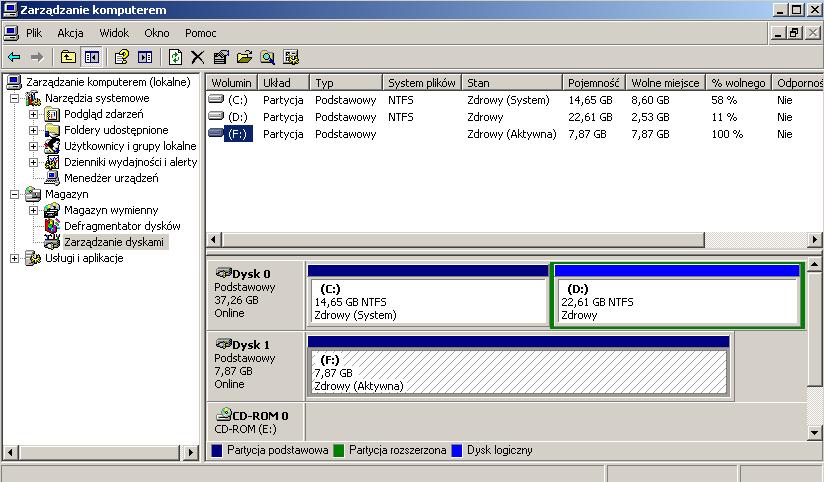Screen dimensions: 824x482
Task: Click the Up one level folder icon
Action: pos(68,57)
